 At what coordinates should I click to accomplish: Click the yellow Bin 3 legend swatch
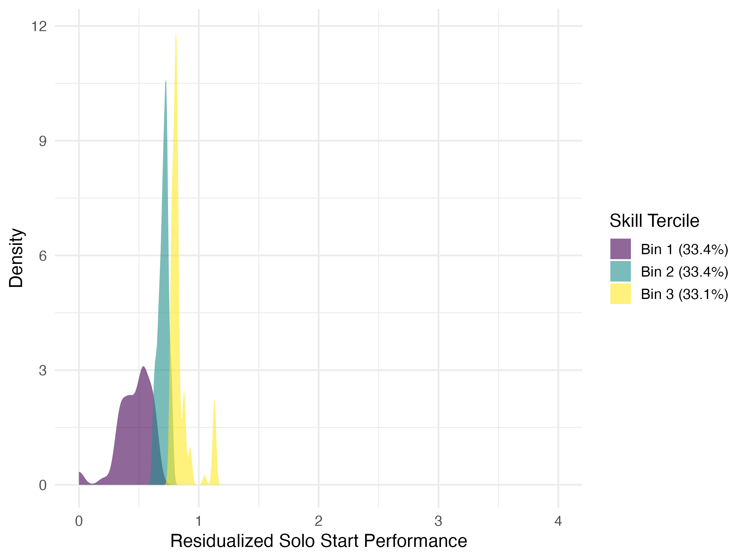620,294
